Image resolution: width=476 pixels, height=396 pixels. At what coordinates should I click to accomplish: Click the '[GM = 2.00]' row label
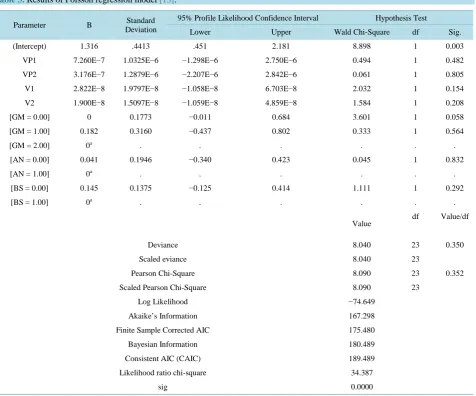pos(29,146)
